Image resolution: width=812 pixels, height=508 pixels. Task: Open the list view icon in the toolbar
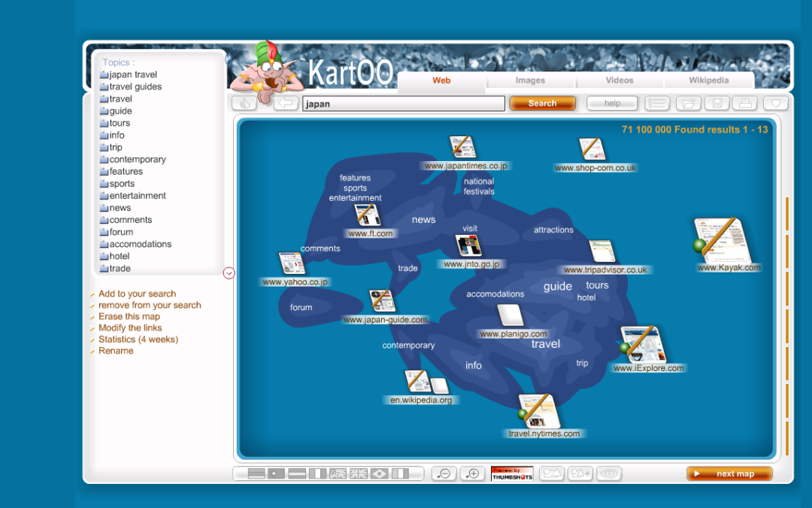657,103
